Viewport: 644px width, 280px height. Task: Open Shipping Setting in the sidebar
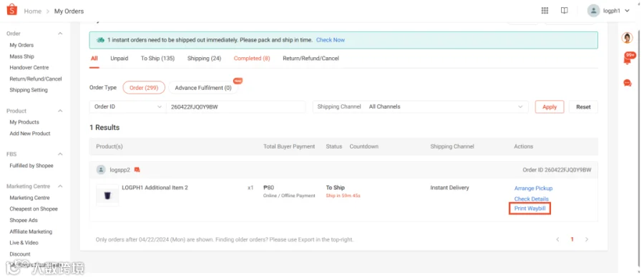pyautogui.click(x=29, y=90)
